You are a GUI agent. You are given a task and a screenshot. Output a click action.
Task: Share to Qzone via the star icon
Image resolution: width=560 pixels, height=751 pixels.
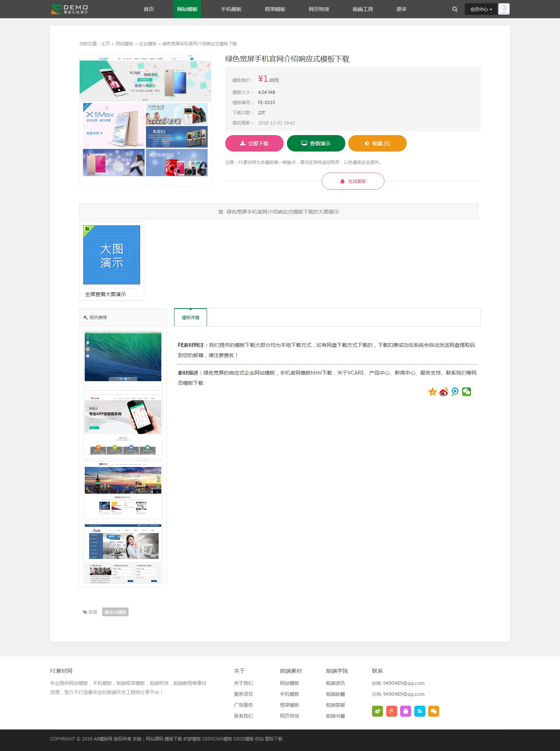click(432, 392)
